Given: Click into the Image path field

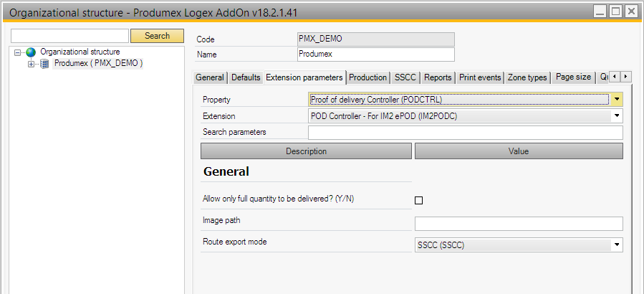Looking at the screenshot, I should coord(518,224).
